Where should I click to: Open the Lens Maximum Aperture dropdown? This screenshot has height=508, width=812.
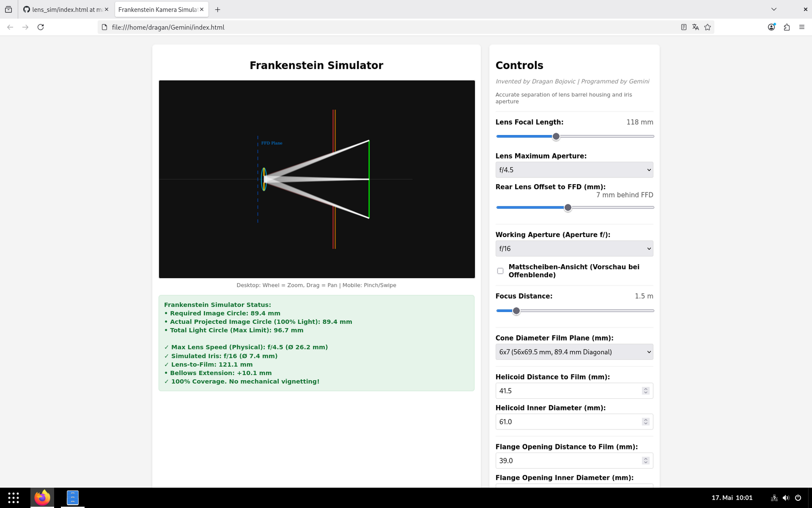coord(574,170)
